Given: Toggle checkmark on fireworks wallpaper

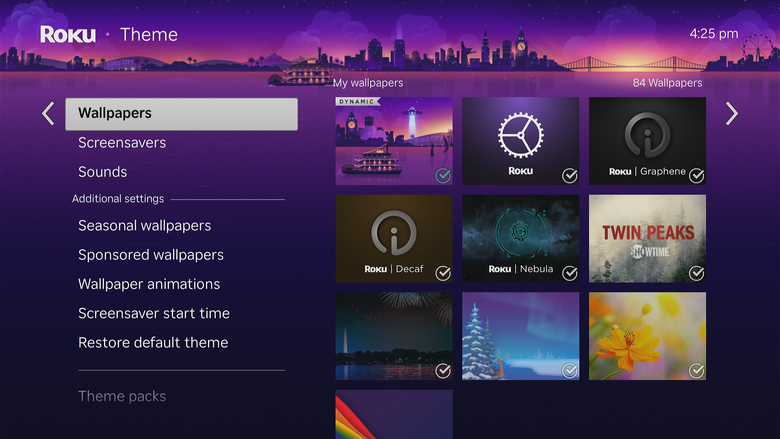Looking at the screenshot, I should [x=443, y=370].
